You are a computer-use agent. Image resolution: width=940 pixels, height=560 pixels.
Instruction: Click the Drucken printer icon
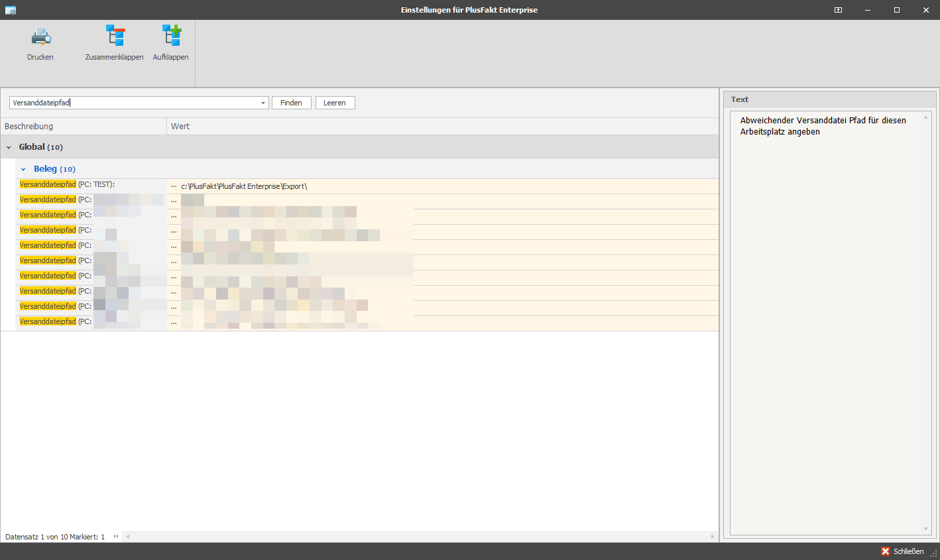click(x=41, y=36)
